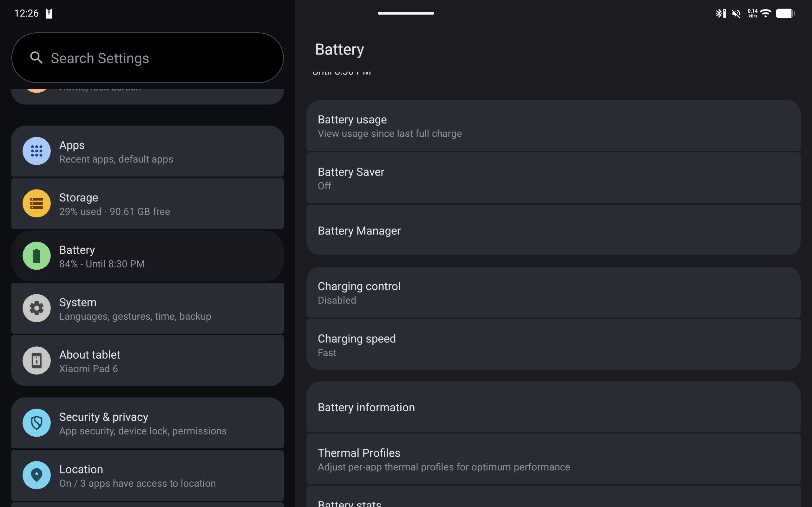Tap the About tablet info icon

(x=36, y=361)
